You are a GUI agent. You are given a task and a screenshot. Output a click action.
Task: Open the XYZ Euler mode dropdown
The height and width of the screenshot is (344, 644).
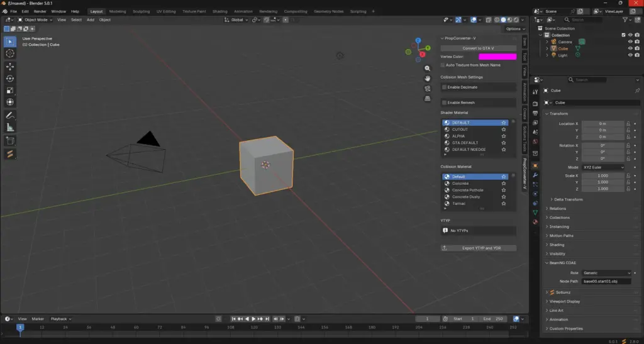coord(603,167)
